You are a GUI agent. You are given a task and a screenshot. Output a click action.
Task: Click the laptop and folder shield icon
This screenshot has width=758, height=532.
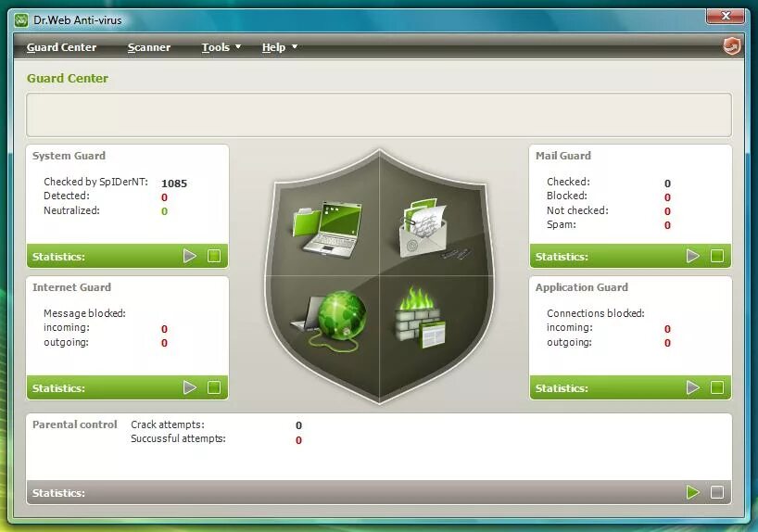tap(327, 229)
